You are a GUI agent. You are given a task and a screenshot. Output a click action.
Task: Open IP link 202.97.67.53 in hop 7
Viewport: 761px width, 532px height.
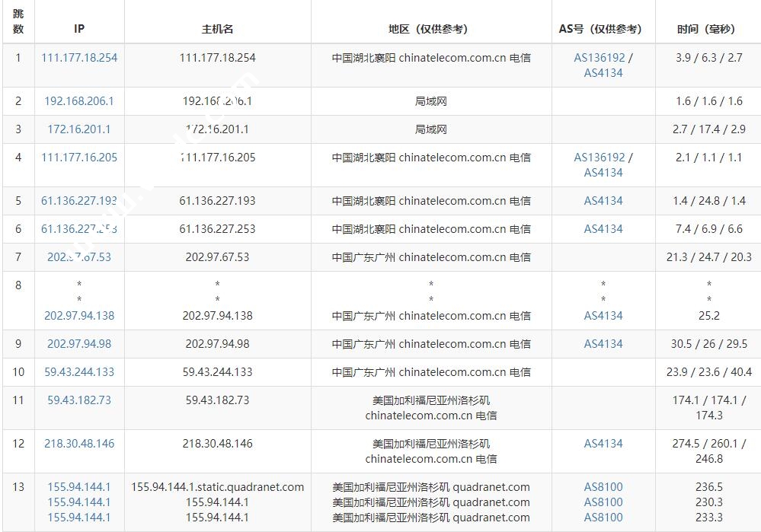coord(79,257)
